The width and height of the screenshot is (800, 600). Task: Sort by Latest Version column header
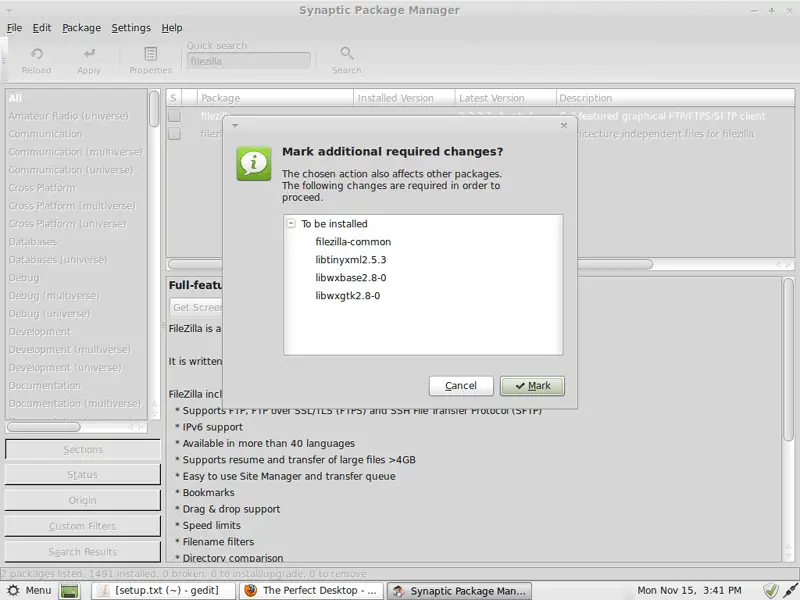coord(506,98)
